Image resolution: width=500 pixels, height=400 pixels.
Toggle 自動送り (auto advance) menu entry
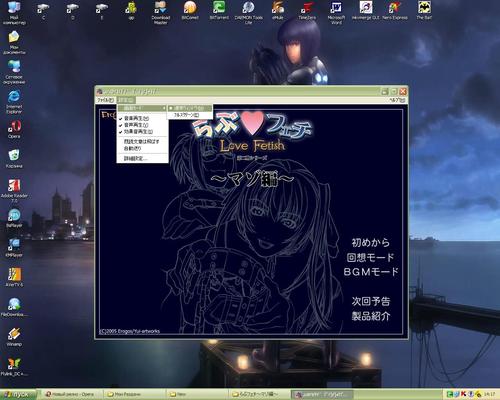[142, 148]
